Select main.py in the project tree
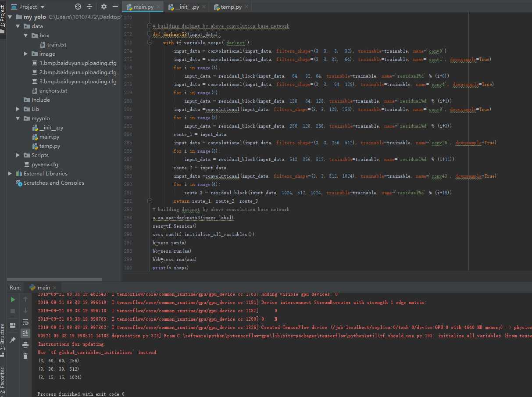 tap(49, 137)
